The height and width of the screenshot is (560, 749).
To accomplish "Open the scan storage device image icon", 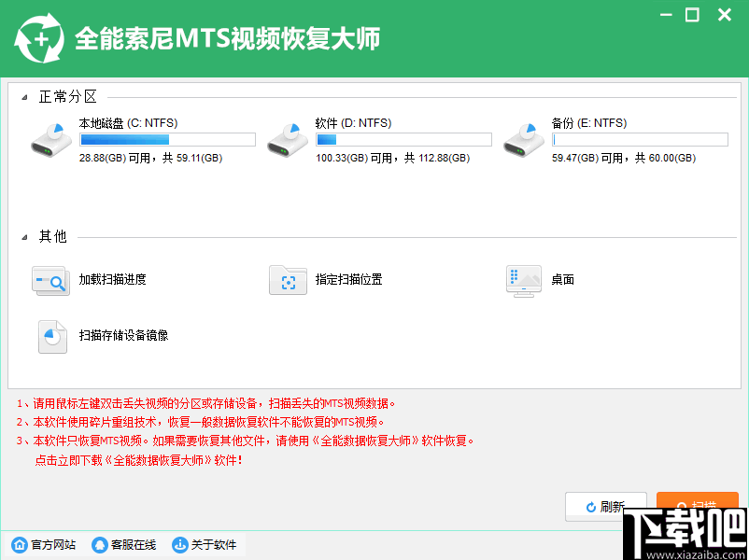I will coord(52,337).
